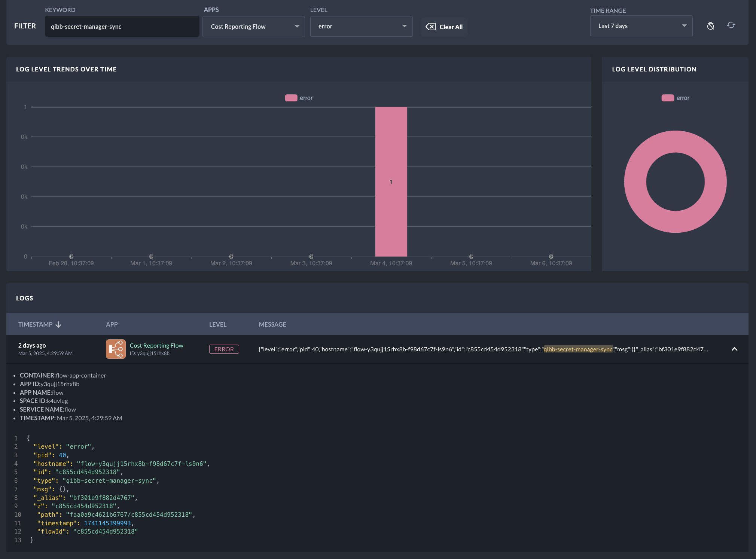
Task: Click the Clear All backspace icon
Action: [x=431, y=27]
